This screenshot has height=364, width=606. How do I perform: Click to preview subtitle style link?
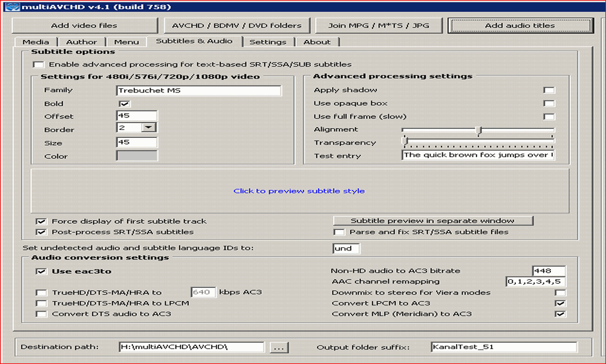point(299,191)
